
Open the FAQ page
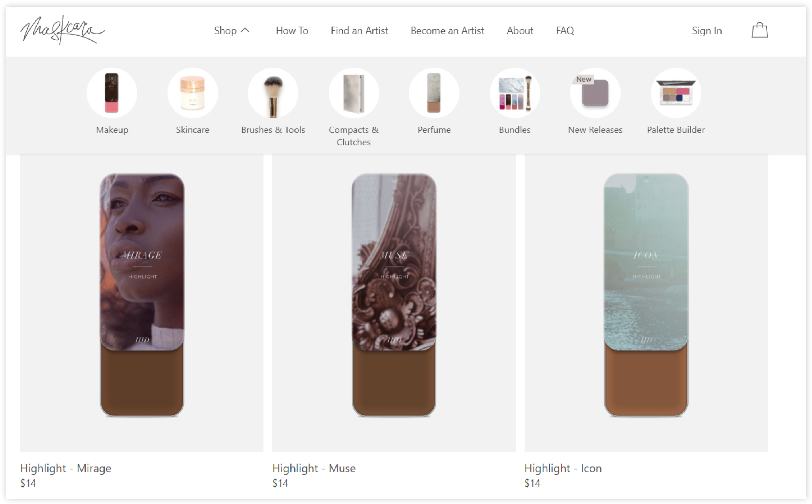click(565, 31)
